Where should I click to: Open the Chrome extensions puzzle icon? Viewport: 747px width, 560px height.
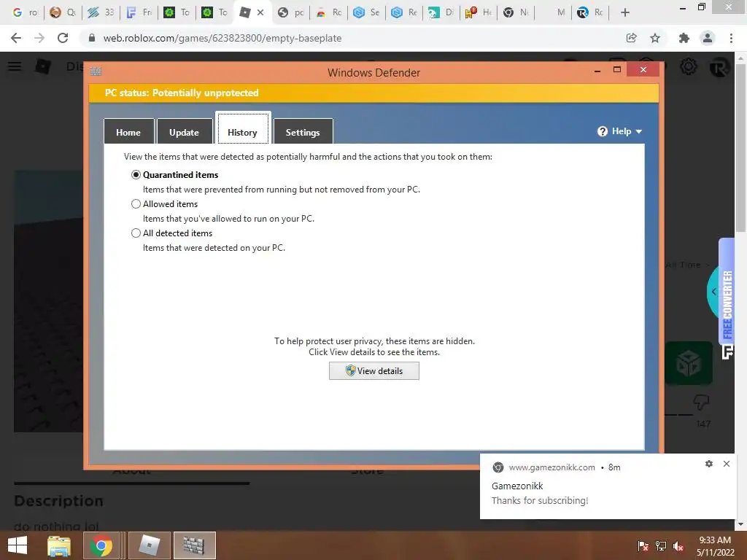coord(684,38)
